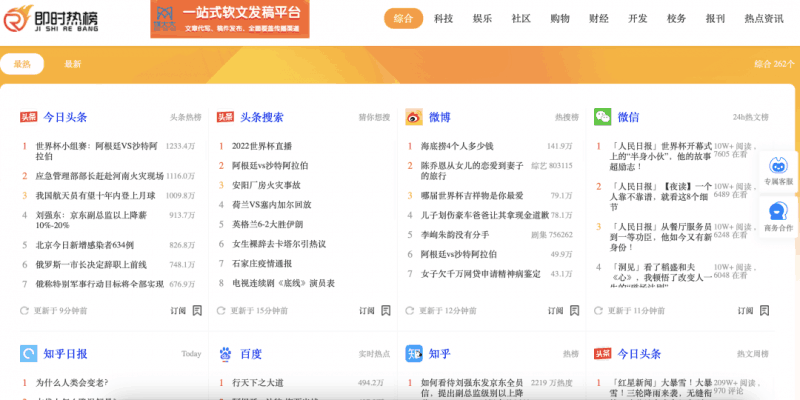
Task: Click the 即时热榜 site logo
Action: click(51, 19)
